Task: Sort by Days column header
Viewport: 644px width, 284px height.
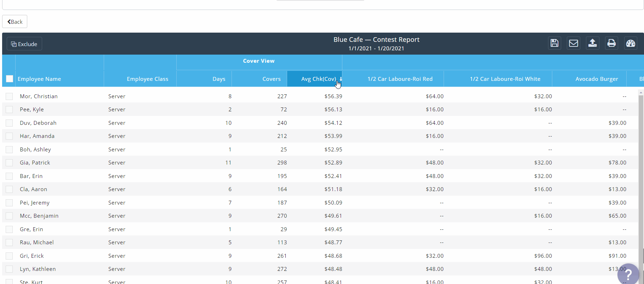Action: pyautogui.click(x=219, y=79)
